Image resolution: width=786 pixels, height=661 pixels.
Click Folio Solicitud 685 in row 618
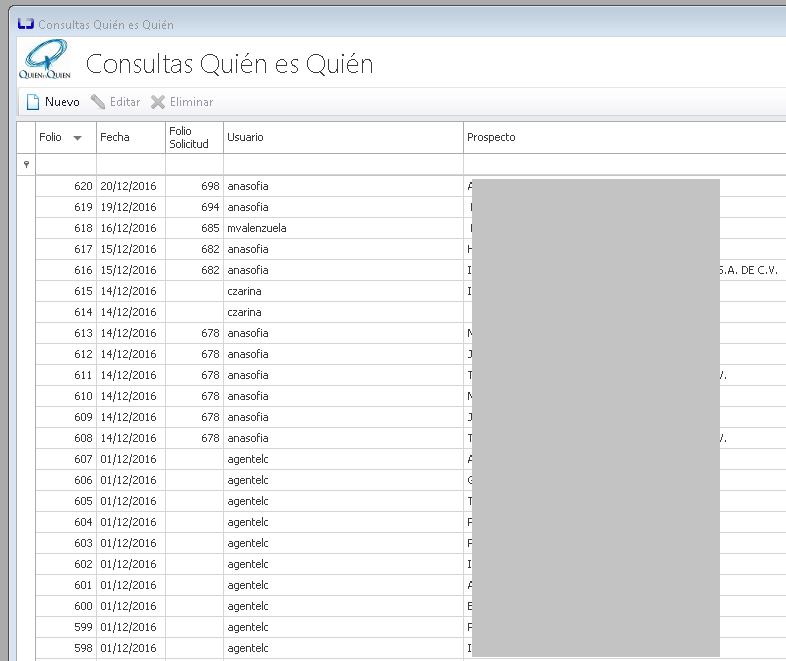click(211, 228)
